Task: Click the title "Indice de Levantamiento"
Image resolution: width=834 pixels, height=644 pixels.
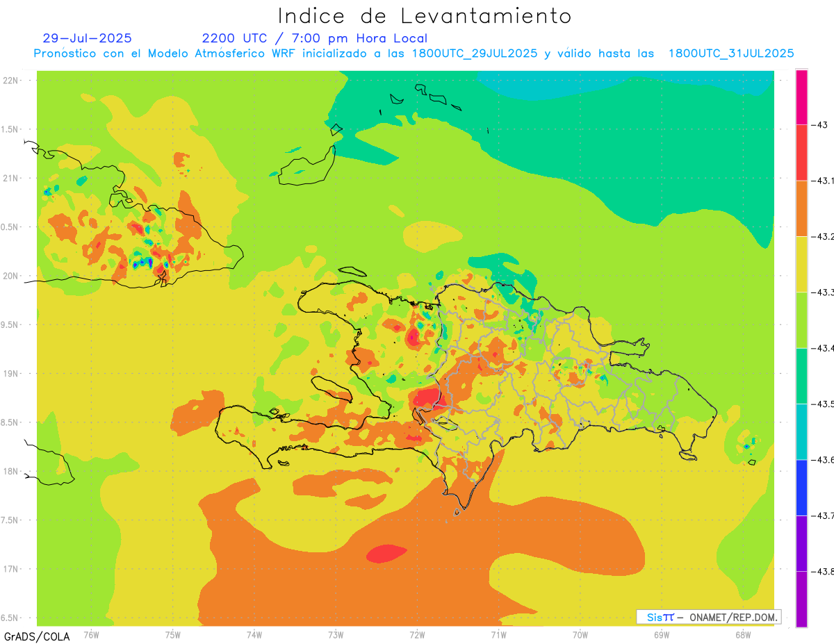Action: click(x=424, y=15)
